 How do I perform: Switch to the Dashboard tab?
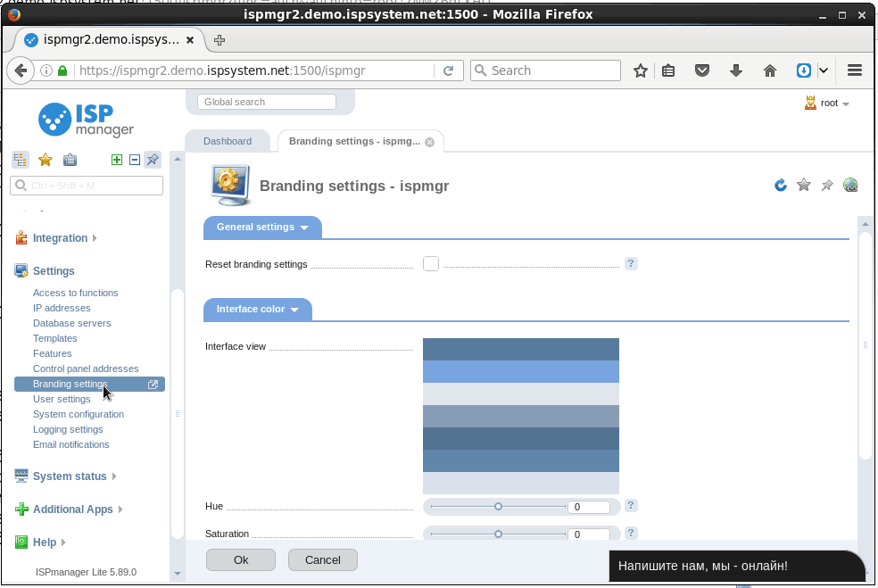coord(228,141)
